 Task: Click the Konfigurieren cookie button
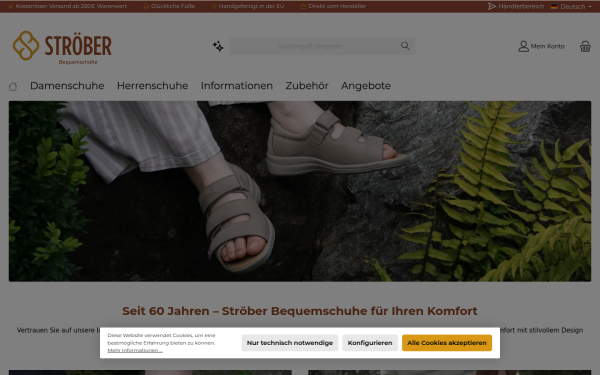point(370,343)
